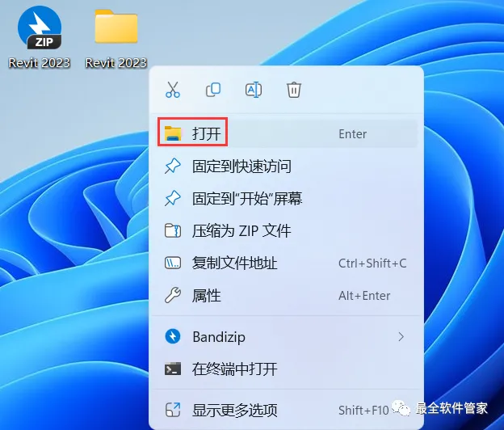The image size is (504, 430).
Task: Click the Copy icon in context menu
Action: pyautogui.click(x=213, y=90)
